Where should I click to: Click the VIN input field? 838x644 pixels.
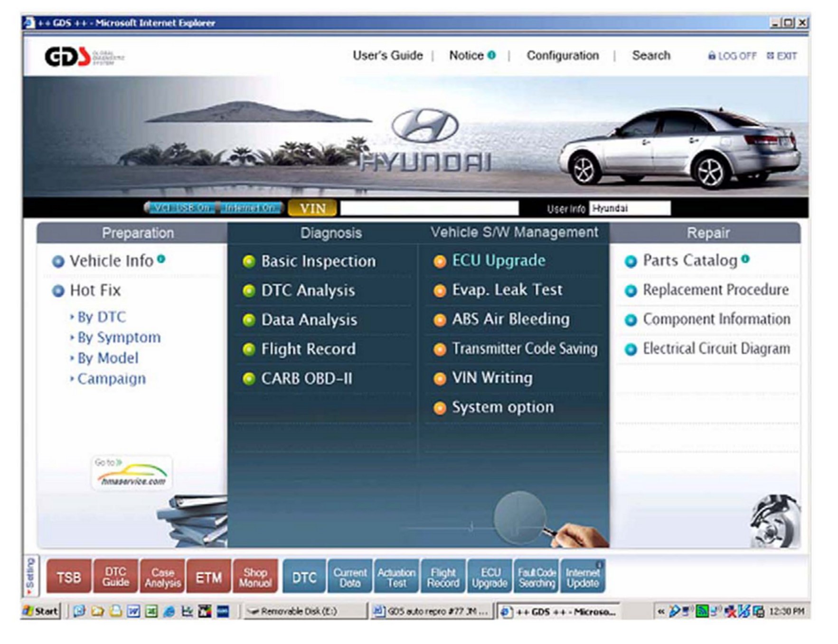coord(429,208)
